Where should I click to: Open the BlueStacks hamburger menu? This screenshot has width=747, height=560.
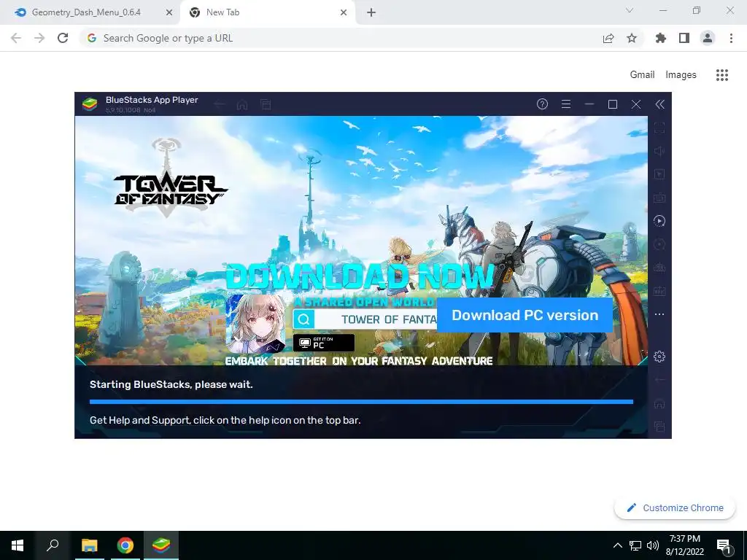click(x=566, y=104)
